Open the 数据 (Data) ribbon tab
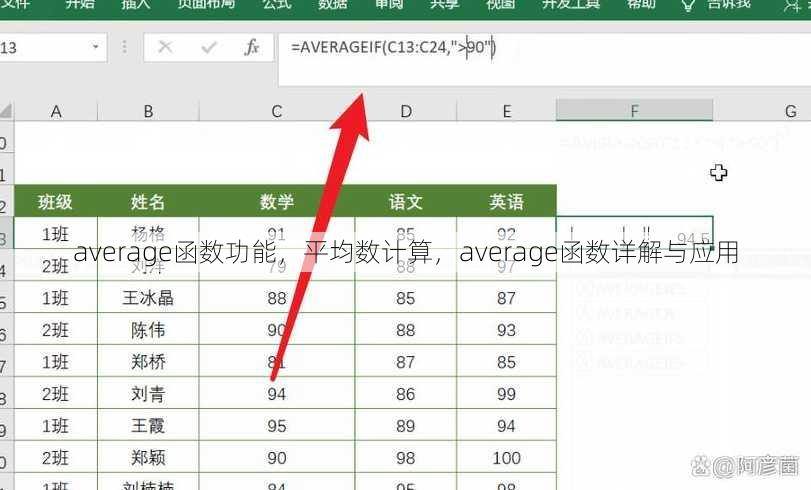811x490 pixels. pyautogui.click(x=333, y=5)
